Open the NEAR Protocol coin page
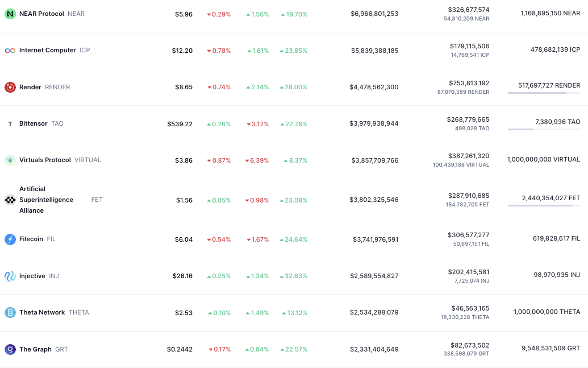 tap(41, 14)
